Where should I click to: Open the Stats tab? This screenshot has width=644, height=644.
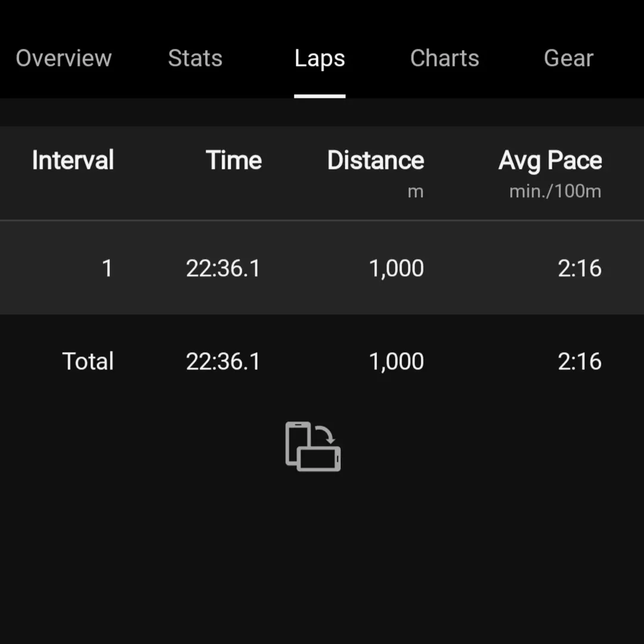tap(195, 58)
